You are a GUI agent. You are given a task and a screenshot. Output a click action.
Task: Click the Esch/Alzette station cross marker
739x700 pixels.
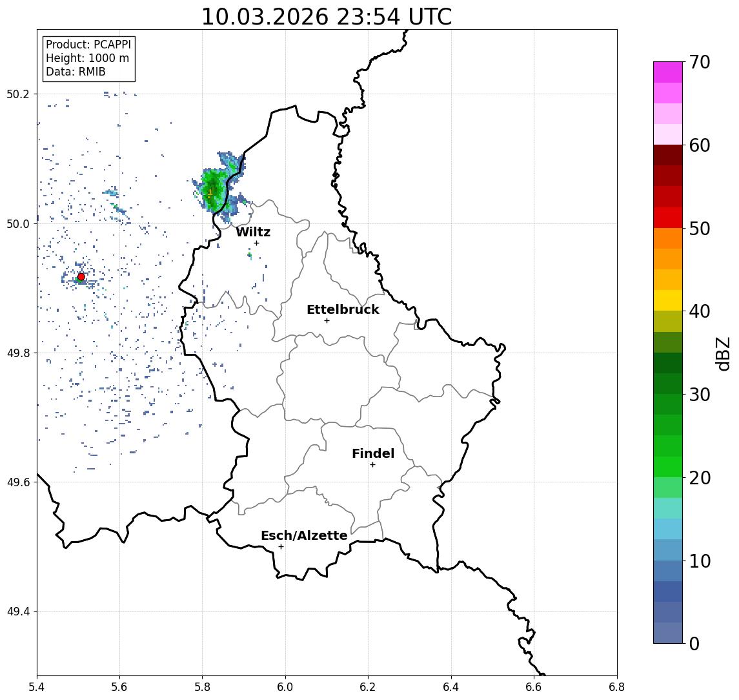pos(281,547)
